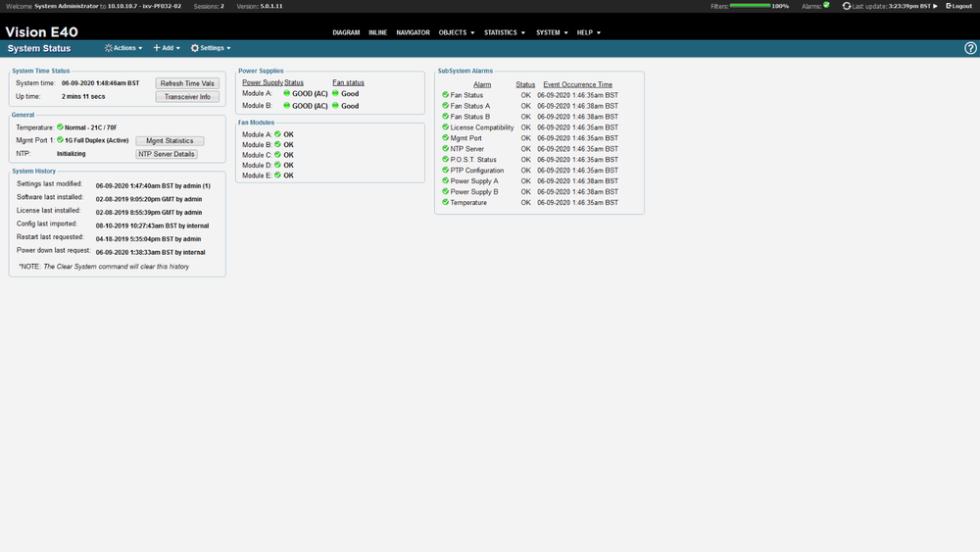Click Power Supply Module B status indicator
The height and width of the screenshot is (552, 980).
pos(287,106)
